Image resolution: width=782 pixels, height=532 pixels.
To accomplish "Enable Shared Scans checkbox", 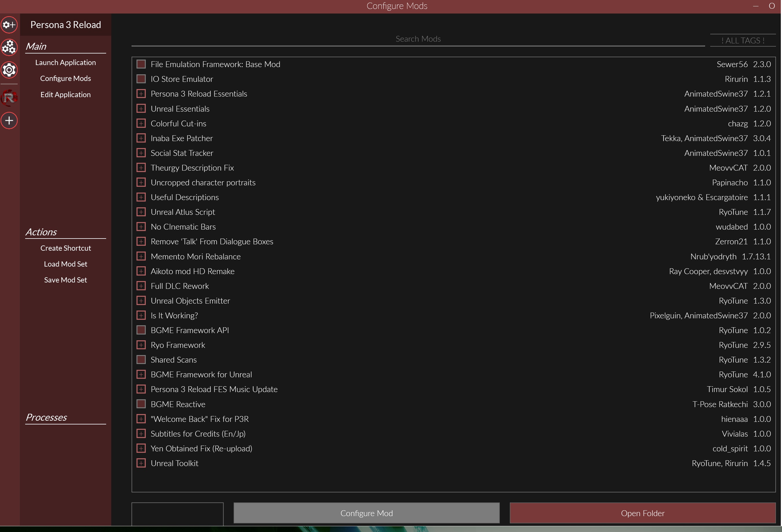I will [141, 360].
